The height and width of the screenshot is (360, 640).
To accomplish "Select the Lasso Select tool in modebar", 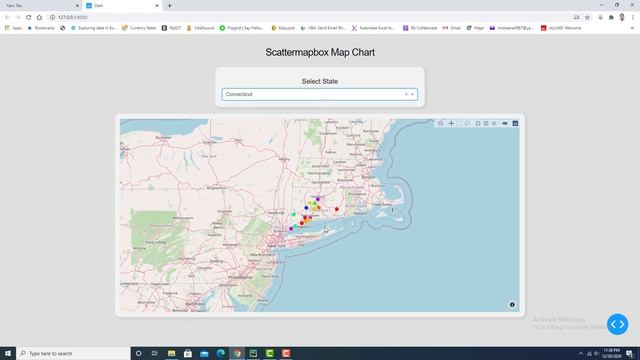I will pos(467,123).
